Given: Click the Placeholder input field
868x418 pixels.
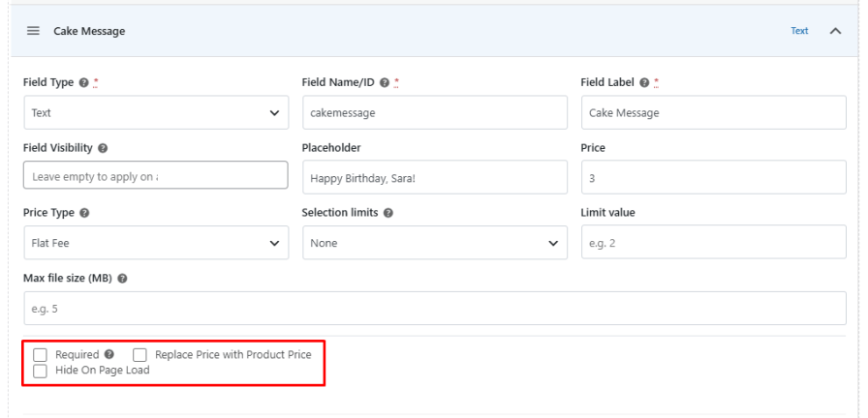Looking at the screenshot, I should coord(435,177).
